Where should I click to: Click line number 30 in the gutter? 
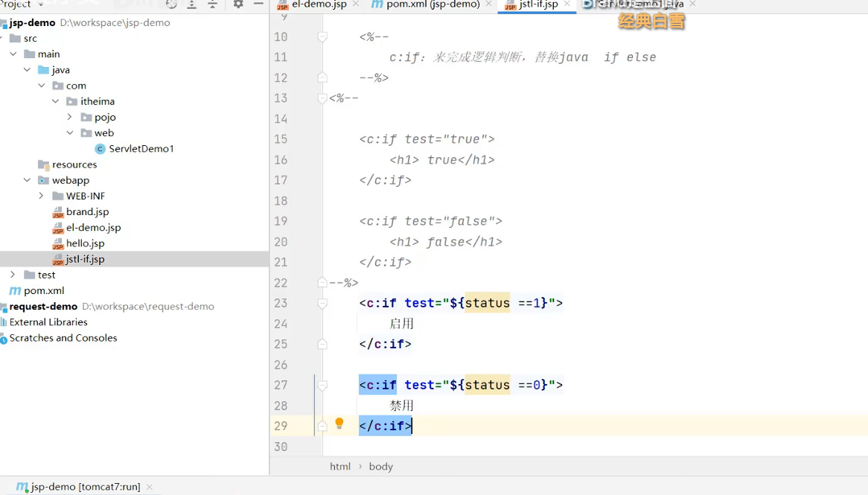pyautogui.click(x=281, y=447)
